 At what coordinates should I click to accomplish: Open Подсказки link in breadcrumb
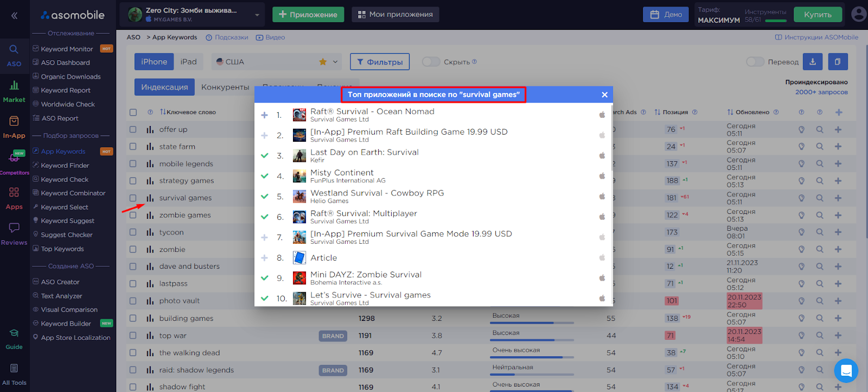tap(227, 37)
